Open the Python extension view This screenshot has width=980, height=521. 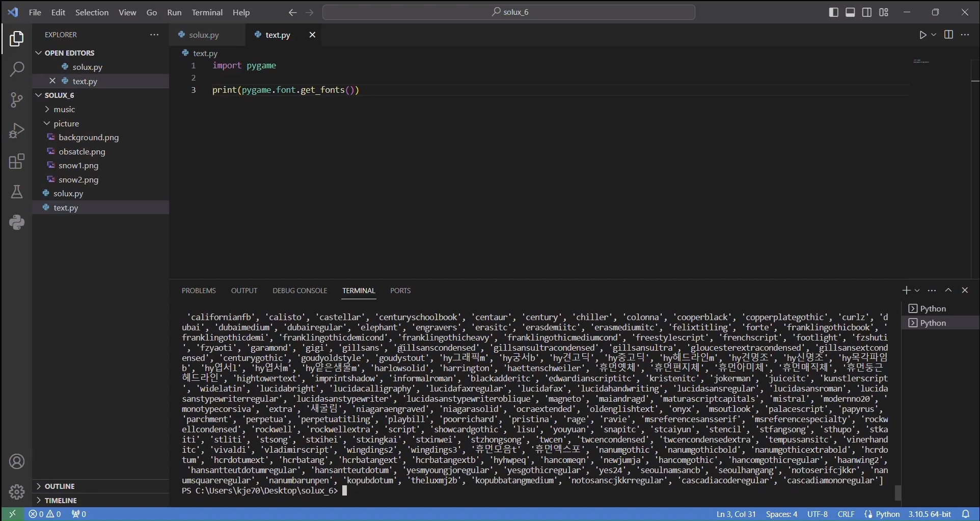[17, 222]
